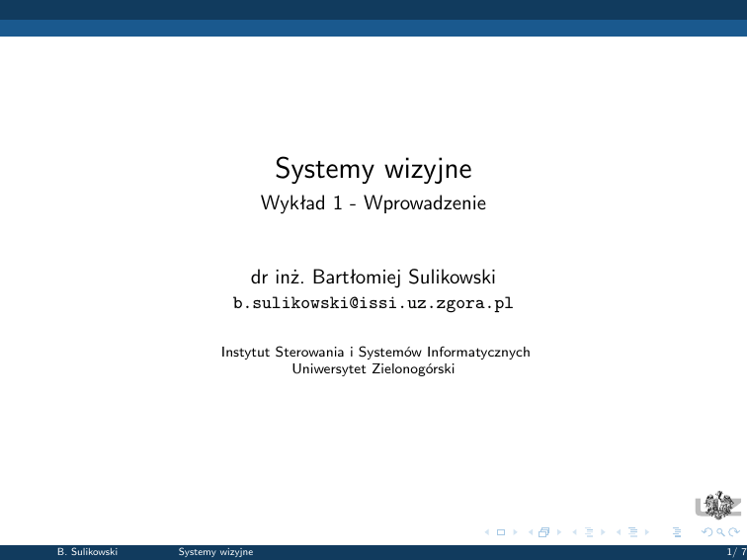This screenshot has height=560, width=747.
Task: Go to next section arrow
Action: pos(644,533)
